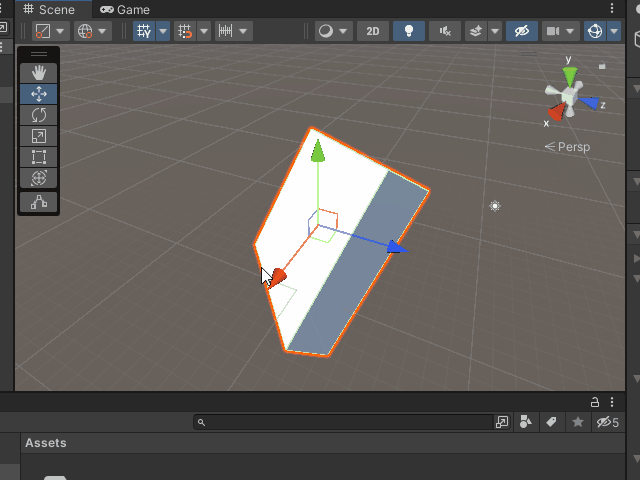
Task: Expand draw mode dropdown arrow
Action: pyautogui.click(x=343, y=31)
